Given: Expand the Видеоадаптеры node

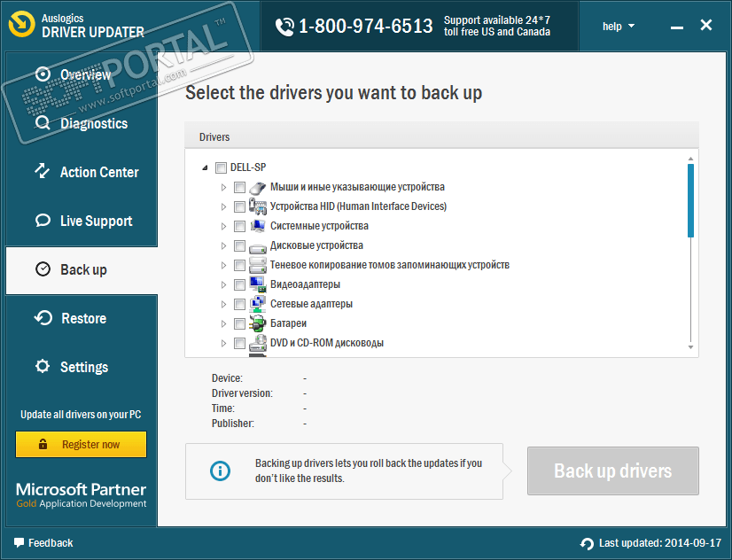Looking at the screenshot, I should point(223,284).
